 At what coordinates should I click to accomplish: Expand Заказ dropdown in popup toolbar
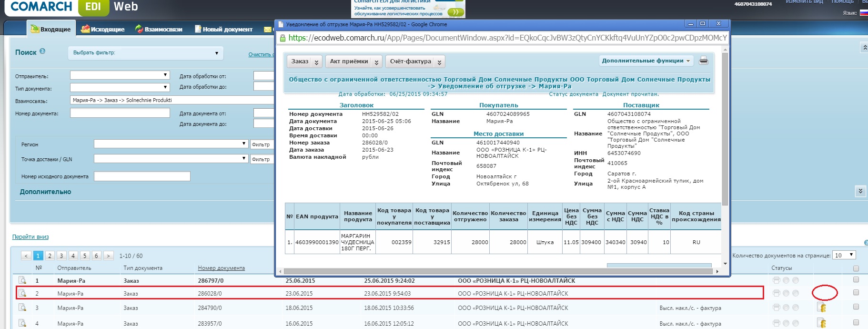[316, 62]
